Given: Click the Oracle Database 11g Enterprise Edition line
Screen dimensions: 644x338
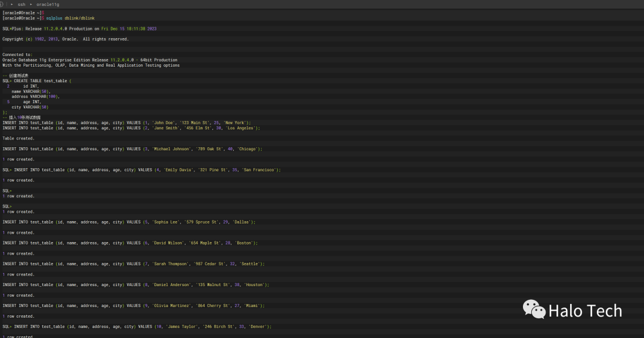Looking at the screenshot, I should [90, 60].
